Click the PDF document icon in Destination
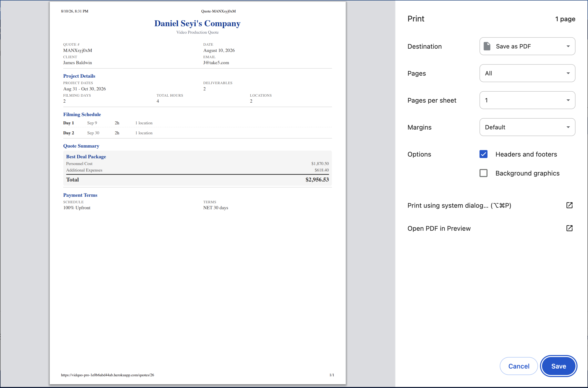588x388 pixels. 487,46
